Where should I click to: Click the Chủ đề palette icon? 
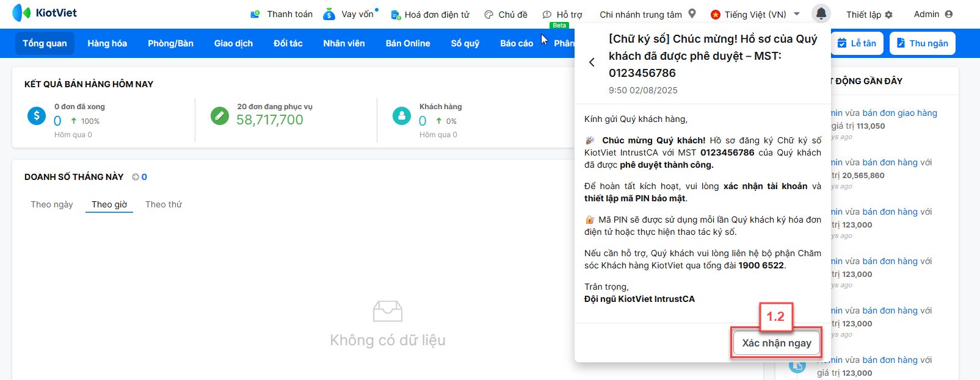[x=488, y=15]
